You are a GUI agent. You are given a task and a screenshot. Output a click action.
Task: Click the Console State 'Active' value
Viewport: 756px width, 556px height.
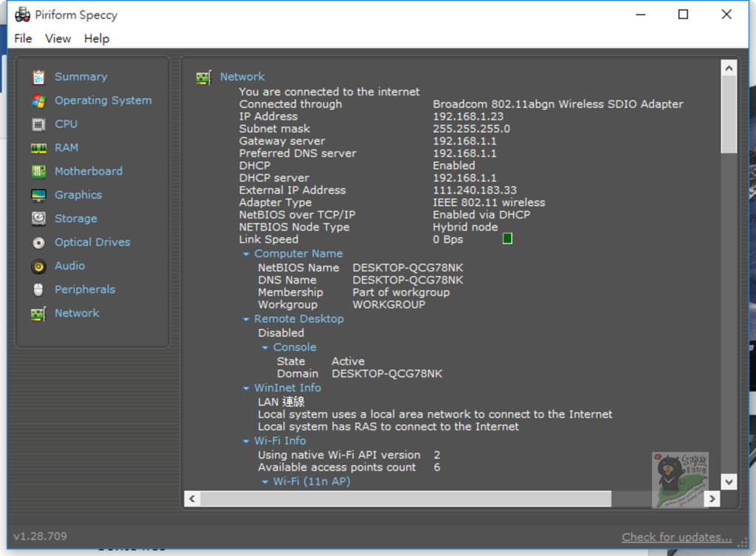[348, 362]
